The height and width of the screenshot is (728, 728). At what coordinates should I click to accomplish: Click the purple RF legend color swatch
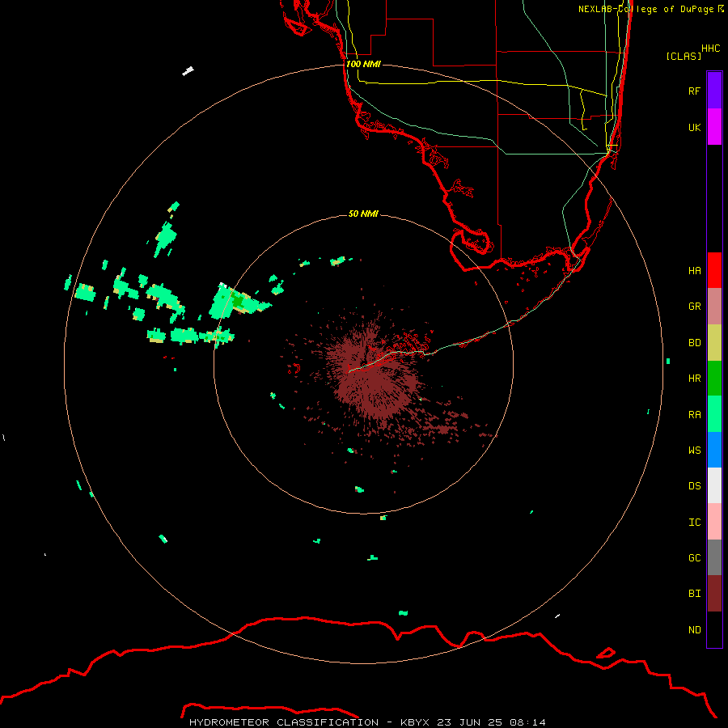coord(714,91)
